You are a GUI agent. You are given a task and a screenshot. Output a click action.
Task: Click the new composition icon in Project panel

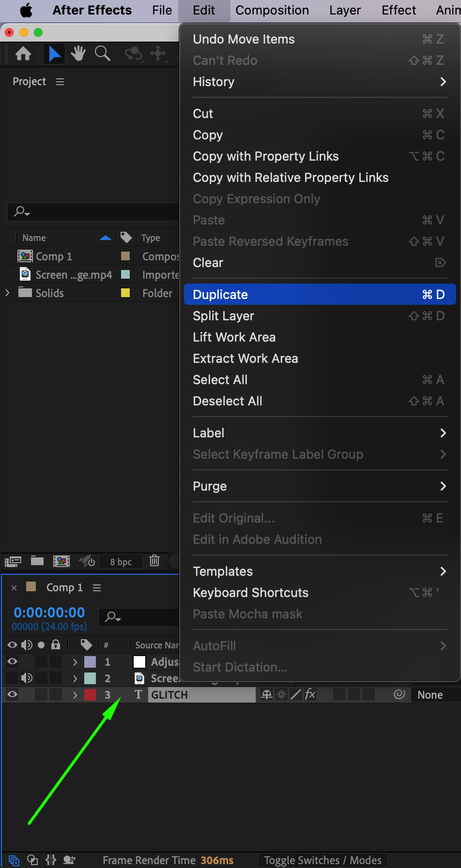(61, 561)
